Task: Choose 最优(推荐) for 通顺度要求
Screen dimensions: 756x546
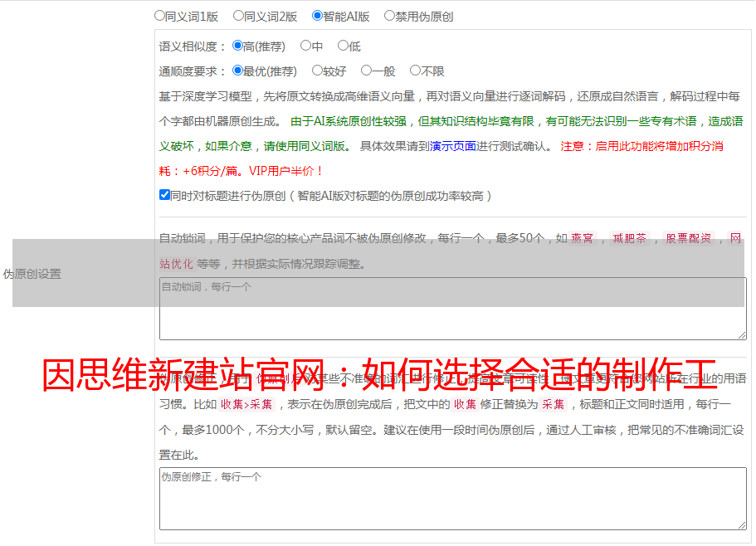Action: pyautogui.click(x=237, y=71)
